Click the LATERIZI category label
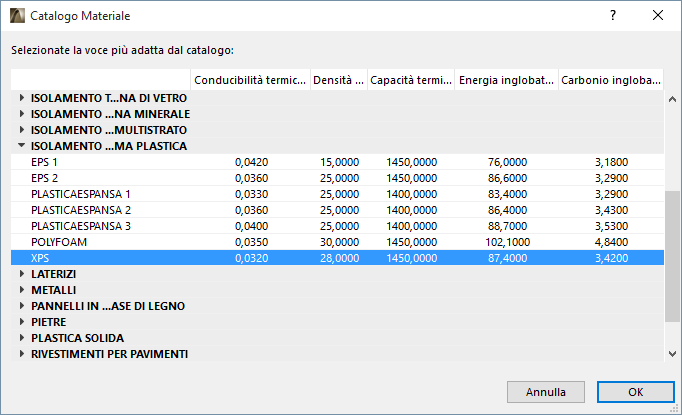The width and height of the screenshot is (682, 415). (x=53, y=274)
